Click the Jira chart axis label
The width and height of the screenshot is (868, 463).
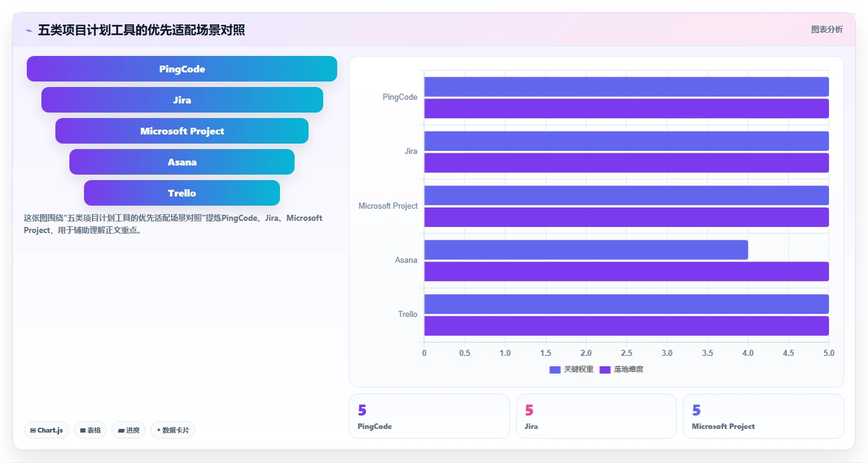point(411,151)
